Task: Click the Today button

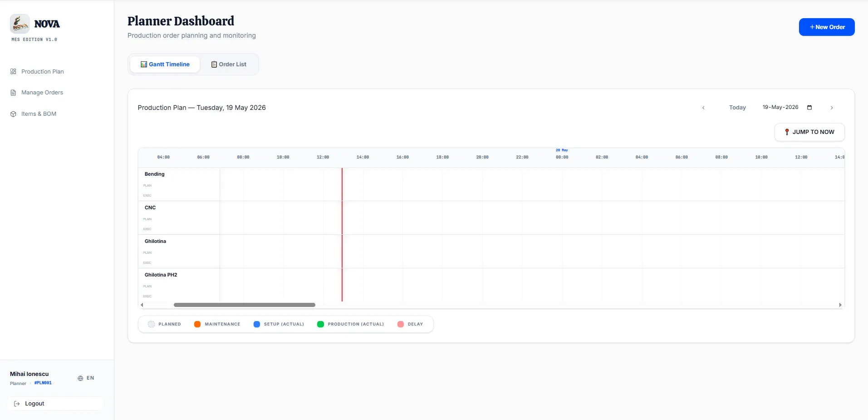Action: [x=737, y=108]
